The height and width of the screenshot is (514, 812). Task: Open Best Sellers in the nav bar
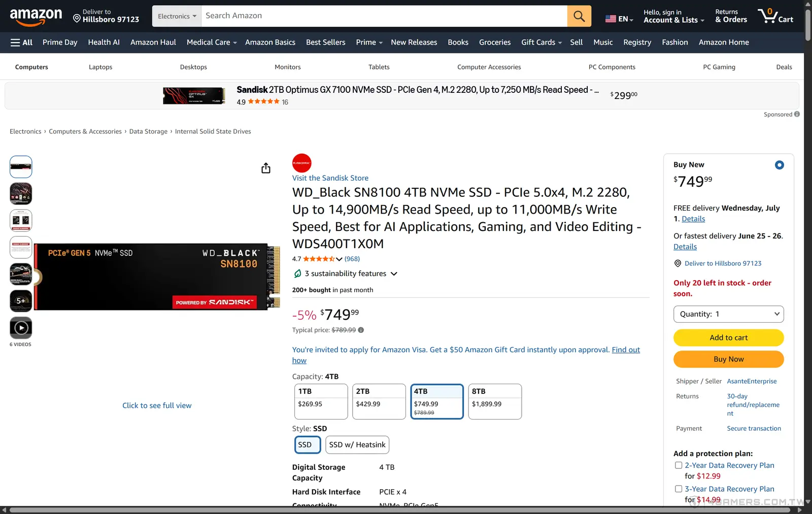(325, 43)
